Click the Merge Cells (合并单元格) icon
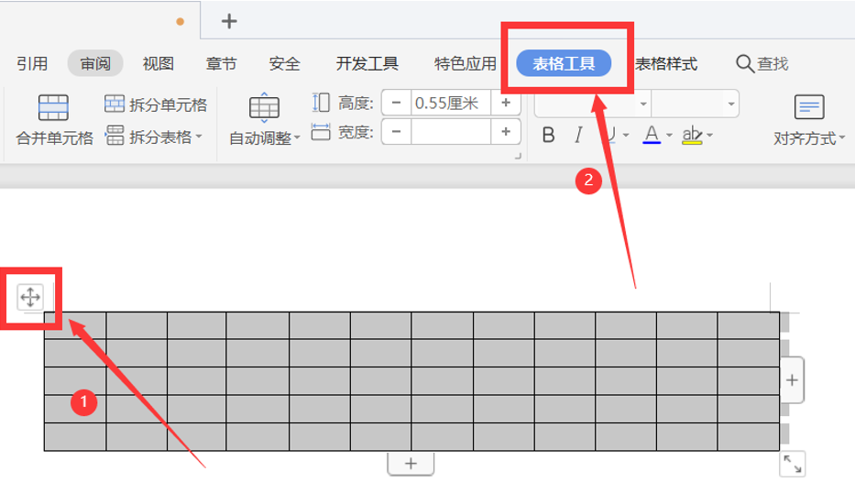Viewport: 855px width, 504px height. (53, 107)
